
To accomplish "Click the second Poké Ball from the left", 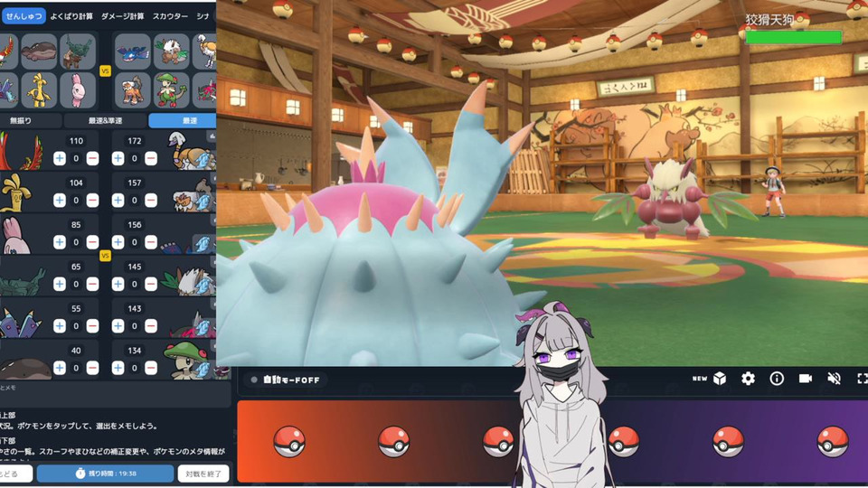I will point(393,442).
